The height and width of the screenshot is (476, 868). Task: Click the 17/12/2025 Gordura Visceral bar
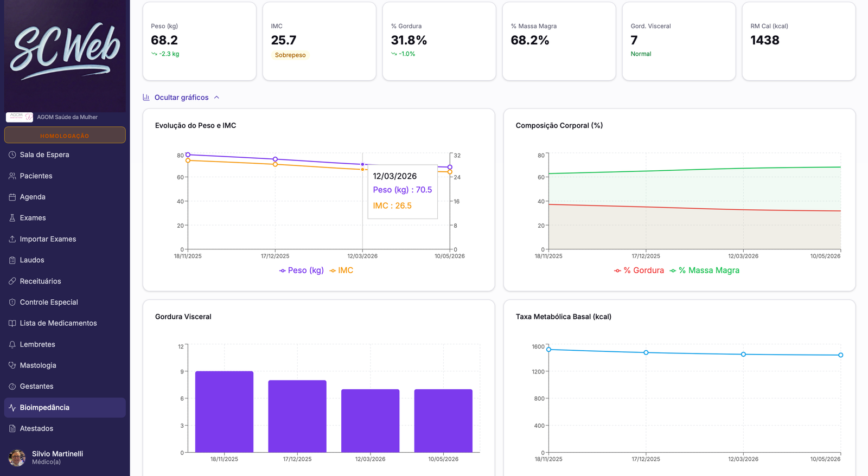pos(297,416)
